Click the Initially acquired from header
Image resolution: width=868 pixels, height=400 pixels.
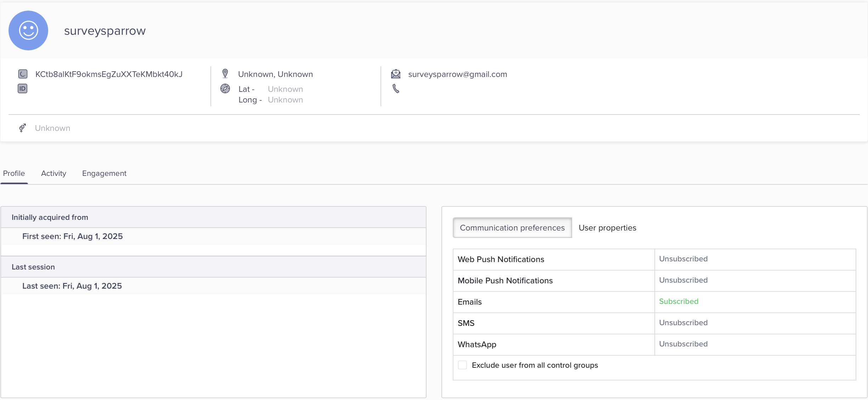[x=213, y=217]
